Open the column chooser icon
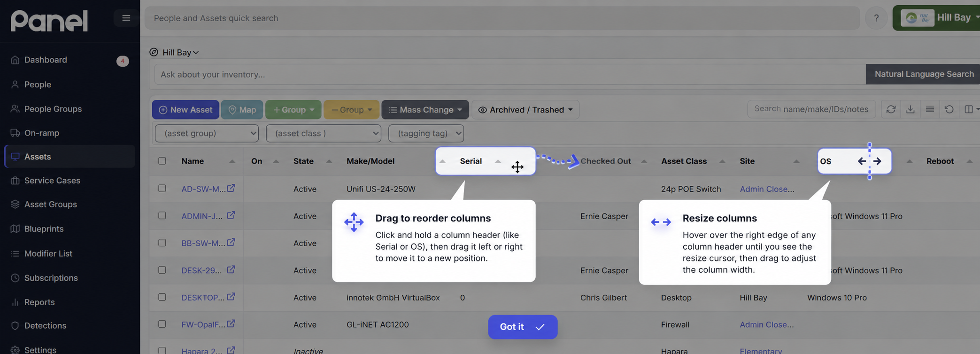Image resolution: width=980 pixels, height=354 pixels. pyautogui.click(x=970, y=110)
